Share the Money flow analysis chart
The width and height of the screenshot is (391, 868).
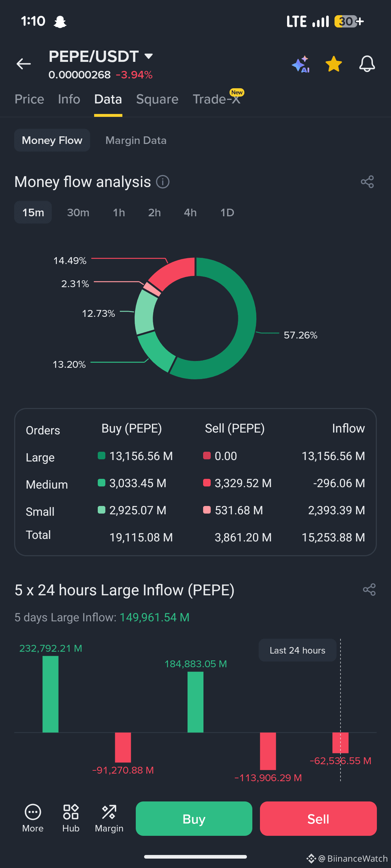coord(367,182)
